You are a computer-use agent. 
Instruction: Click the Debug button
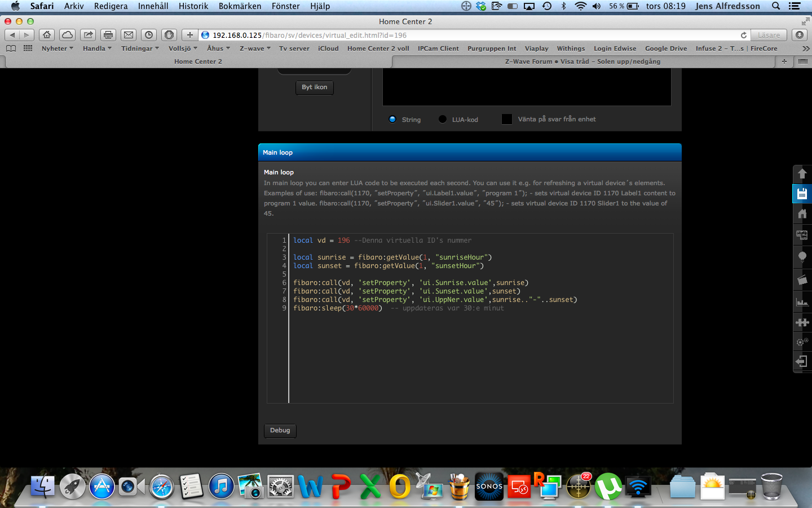coord(280,431)
